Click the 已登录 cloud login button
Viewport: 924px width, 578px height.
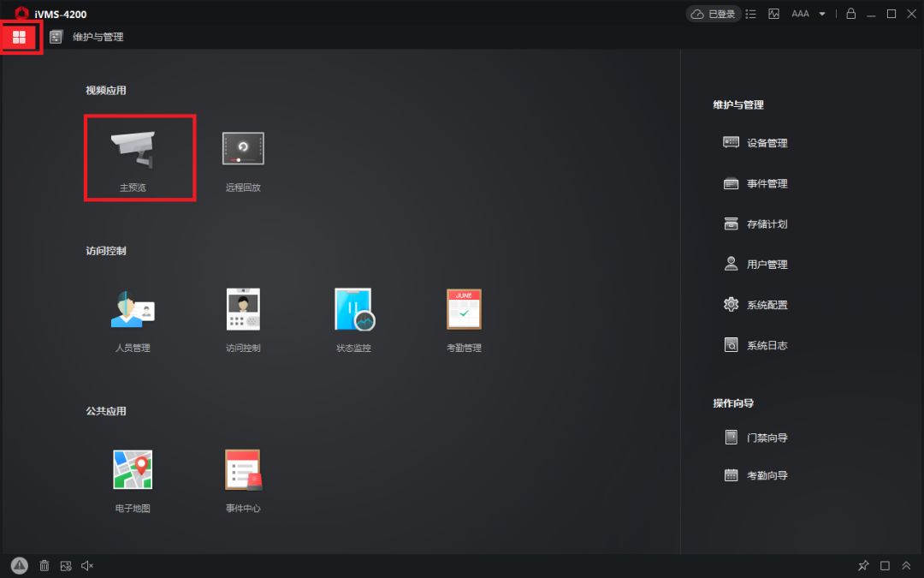[x=714, y=14]
